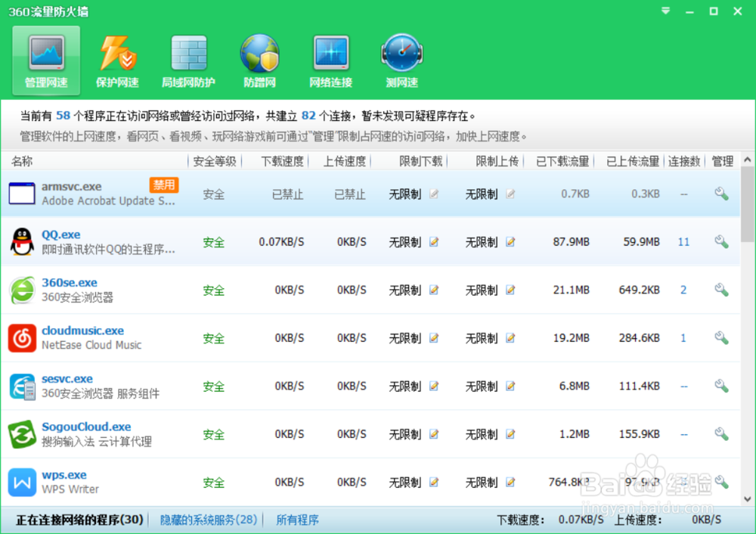The height and width of the screenshot is (534, 756).
Task: Click the scrollbar up arrow
Action: pyautogui.click(x=748, y=159)
